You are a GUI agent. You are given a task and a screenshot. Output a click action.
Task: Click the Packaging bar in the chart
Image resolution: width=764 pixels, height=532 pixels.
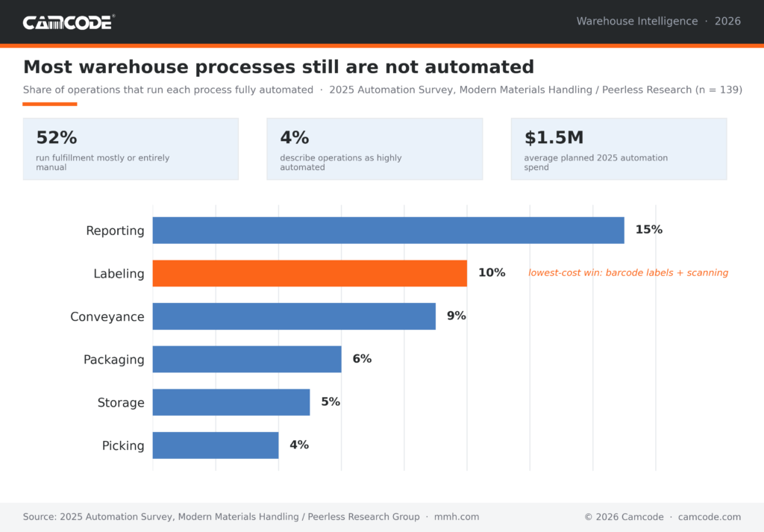coord(247,359)
